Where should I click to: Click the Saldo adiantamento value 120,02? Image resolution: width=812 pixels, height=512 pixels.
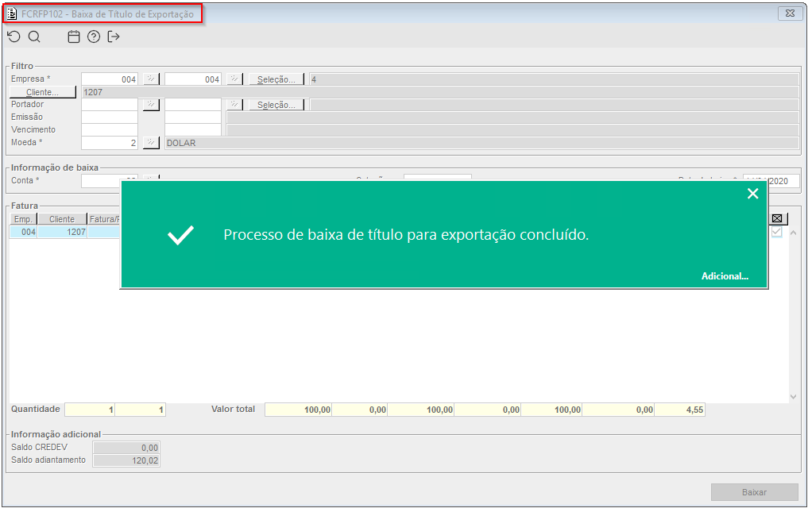[x=126, y=460]
